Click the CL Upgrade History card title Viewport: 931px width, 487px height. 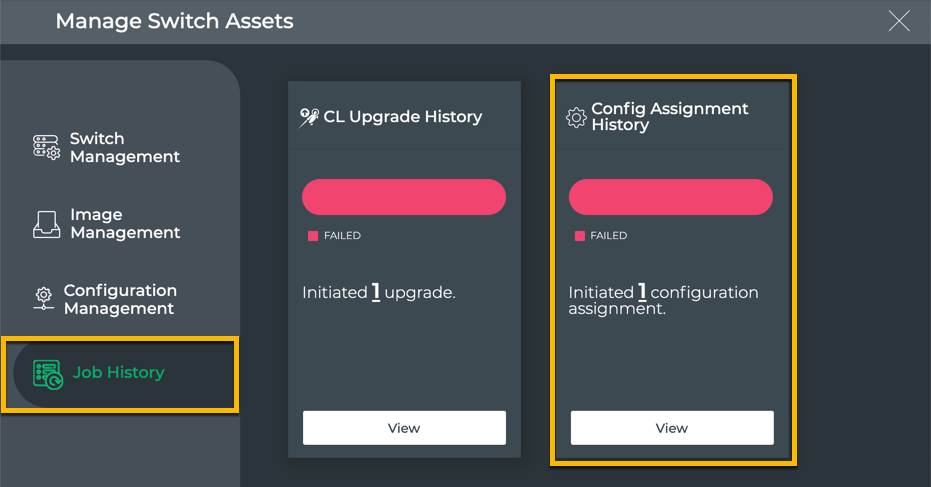click(402, 117)
